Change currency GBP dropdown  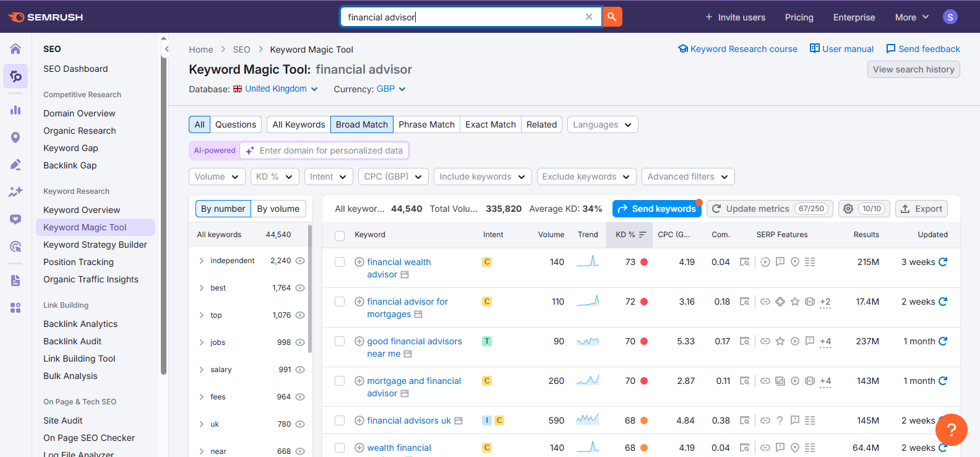pyautogui.click(x=391, y=89)
